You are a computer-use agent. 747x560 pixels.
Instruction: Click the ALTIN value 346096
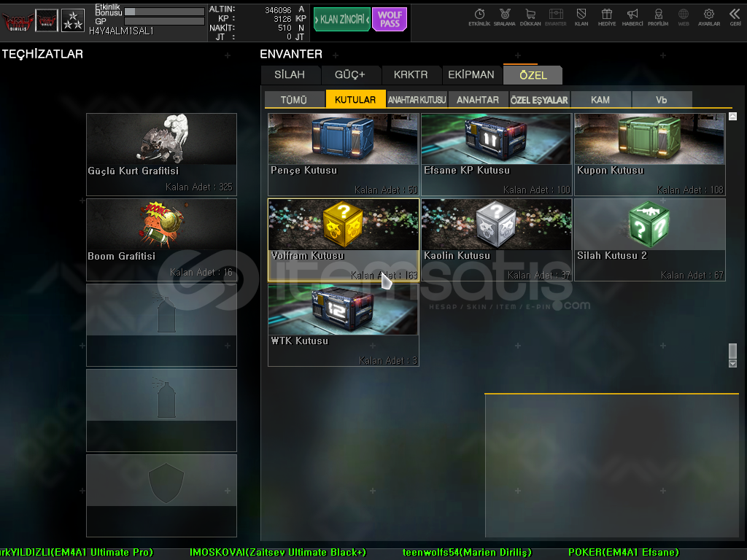click(278, 10)
